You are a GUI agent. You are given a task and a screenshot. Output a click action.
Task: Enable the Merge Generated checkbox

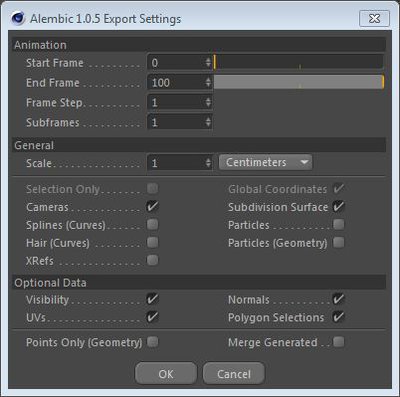point(339,342)
